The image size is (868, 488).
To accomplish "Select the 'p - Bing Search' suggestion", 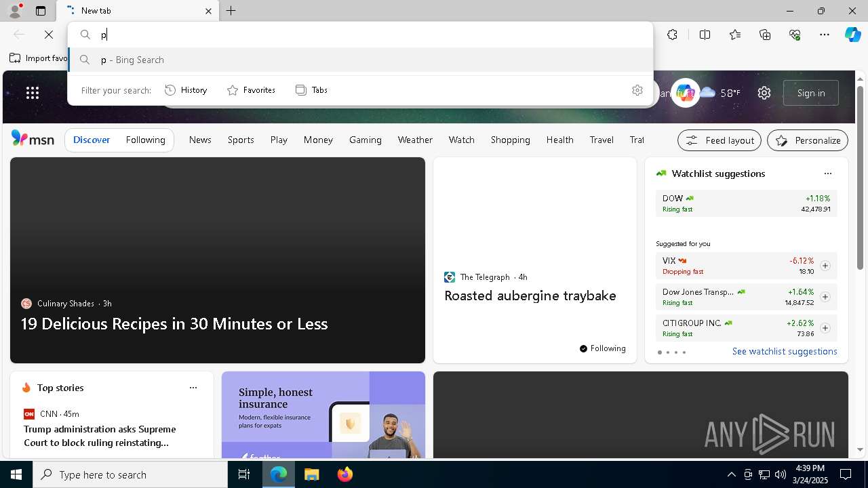I will pos(360,60).
